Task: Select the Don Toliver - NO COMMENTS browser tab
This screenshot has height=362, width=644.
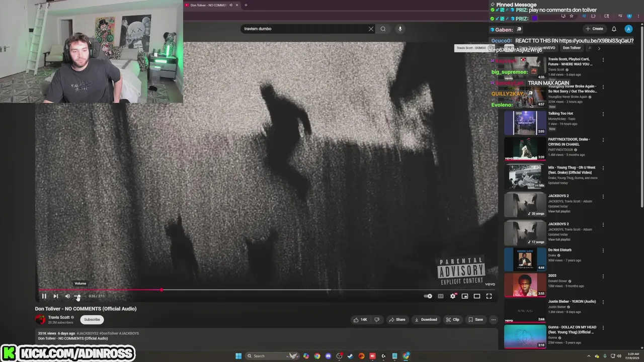Action: tap(208, 5)
